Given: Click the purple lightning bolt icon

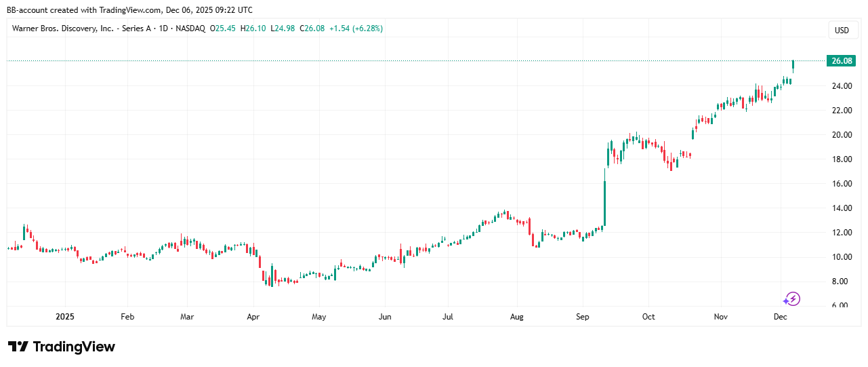Looking at the screenshot, I should pyautogui.click(x=792, y=299).
